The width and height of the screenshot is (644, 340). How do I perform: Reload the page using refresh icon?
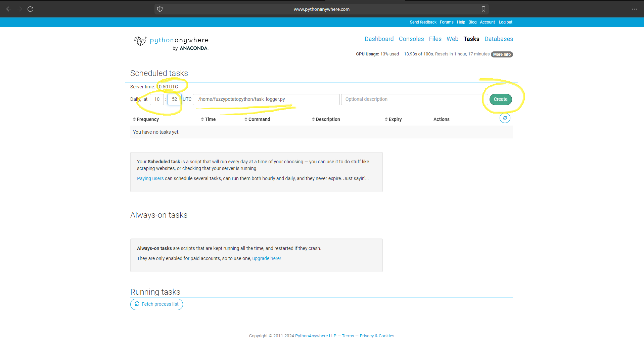[x=30, y=9]
